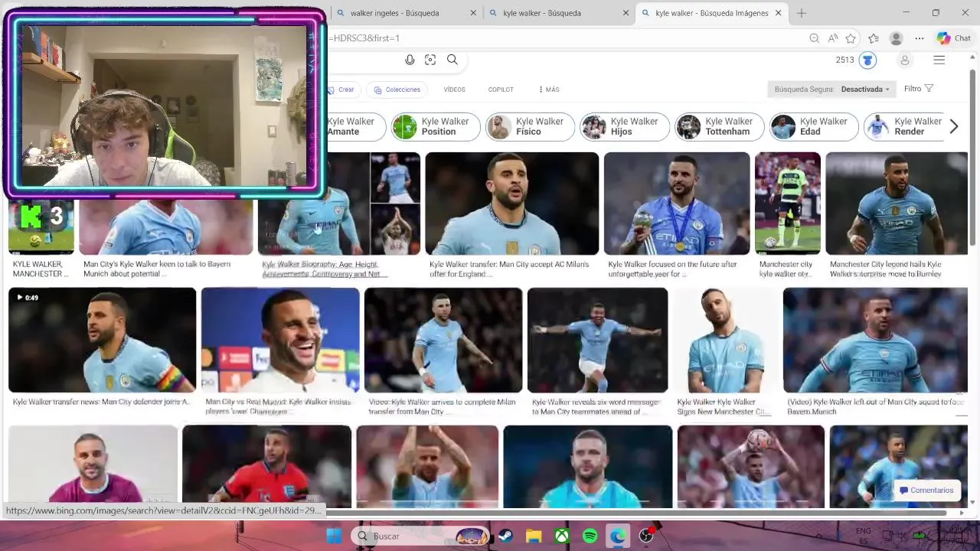Viewport: 980px width, 551px height.
Task: Open Kyle Walker left out of squad image
Action: [x=875, y=340]
